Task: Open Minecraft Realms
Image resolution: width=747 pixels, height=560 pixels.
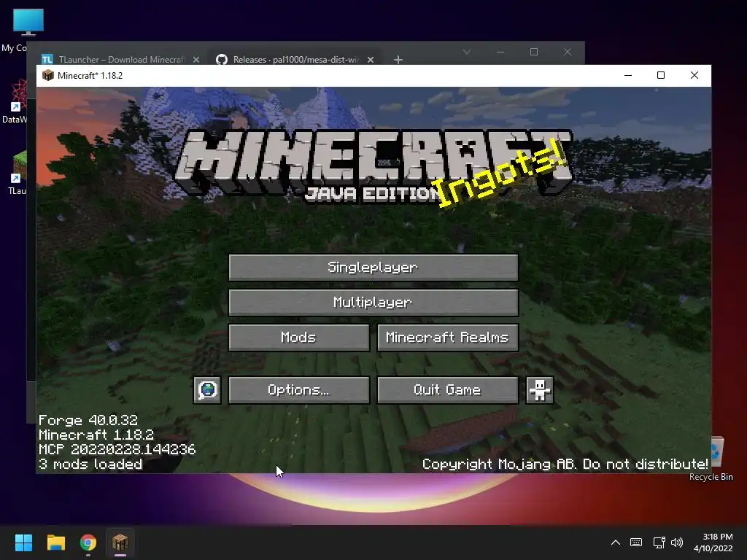Action: [x=447, y=338]
